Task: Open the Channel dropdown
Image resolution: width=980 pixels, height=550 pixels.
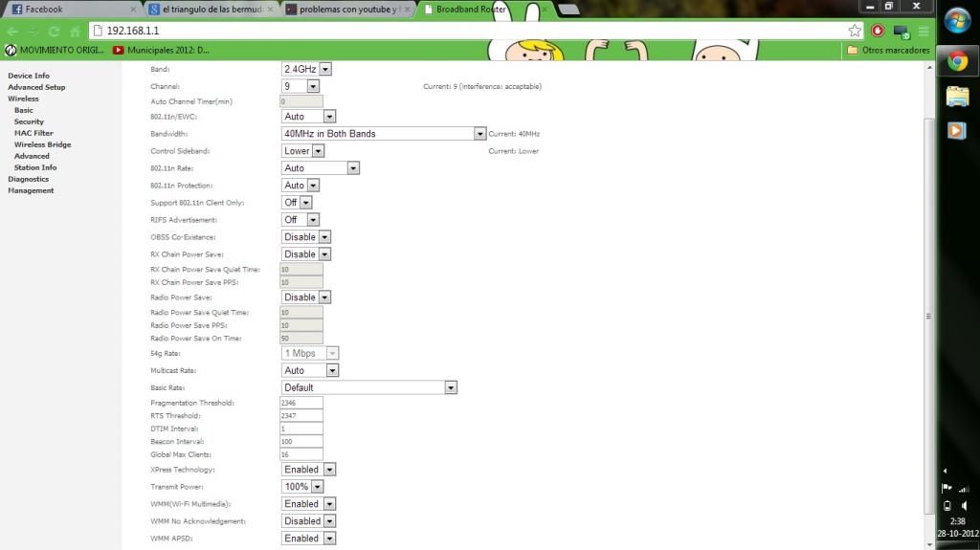Action: [300, 86]
